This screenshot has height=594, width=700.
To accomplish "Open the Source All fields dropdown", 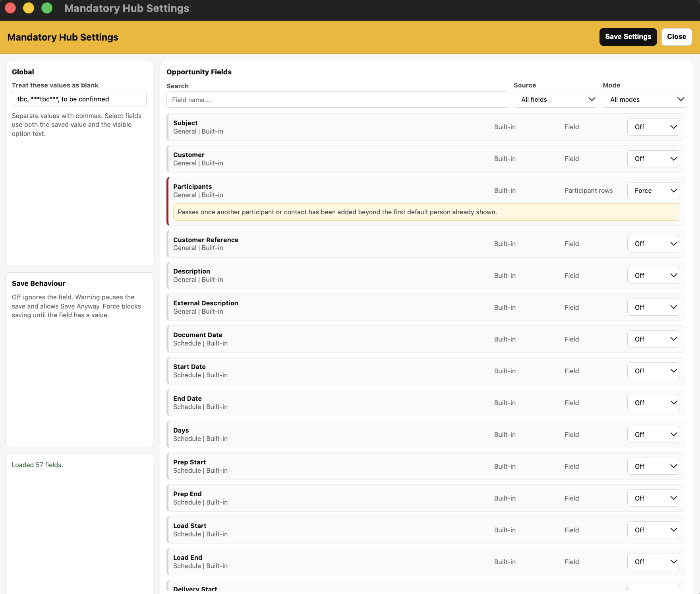I will pyautogui.click(x=556, y=99).
